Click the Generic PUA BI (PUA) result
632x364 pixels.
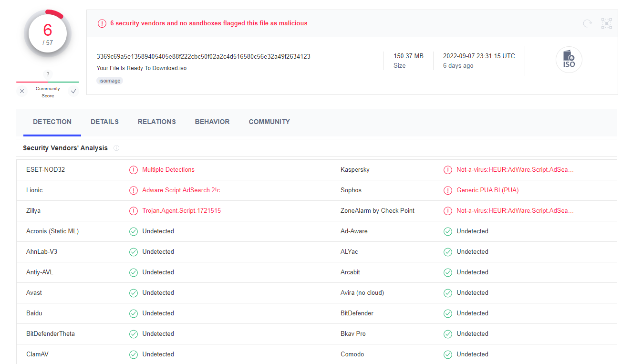pos(487,190)
